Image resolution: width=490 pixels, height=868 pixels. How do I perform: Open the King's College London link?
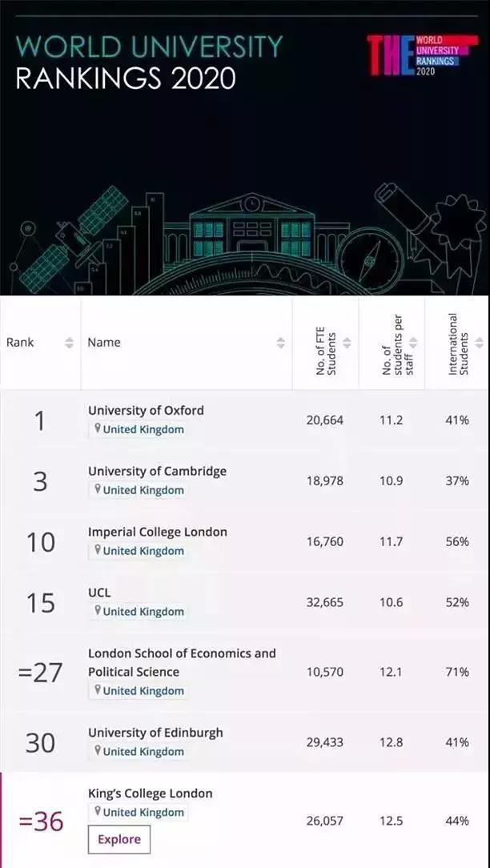tap(150, 794)
